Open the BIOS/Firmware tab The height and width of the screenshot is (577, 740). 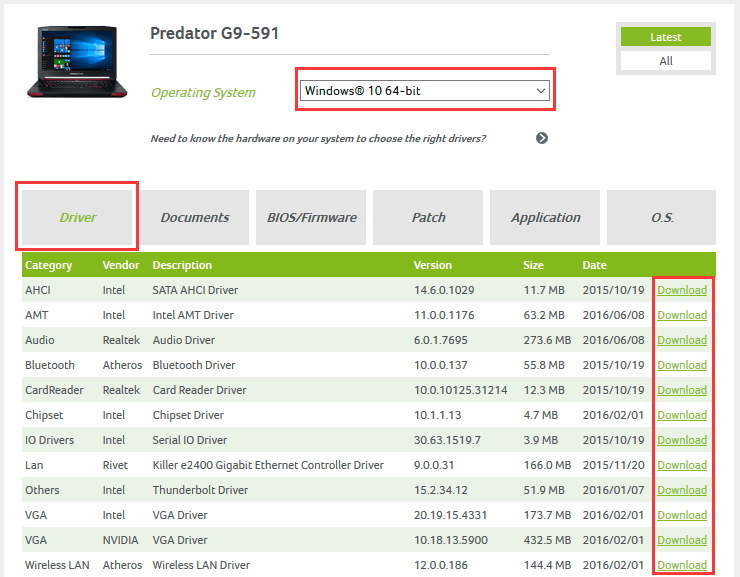[x=311, y=217]
